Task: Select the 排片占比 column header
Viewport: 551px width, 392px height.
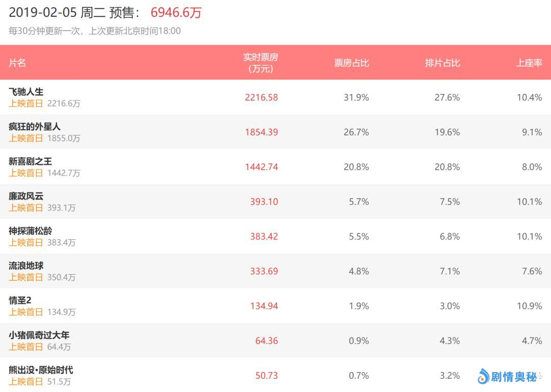Action: click(442, 63)
